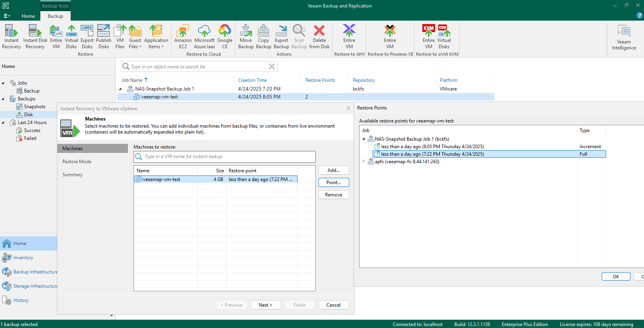Select the Copy Backup icon
Screen dimensions: 644x328
263,37
